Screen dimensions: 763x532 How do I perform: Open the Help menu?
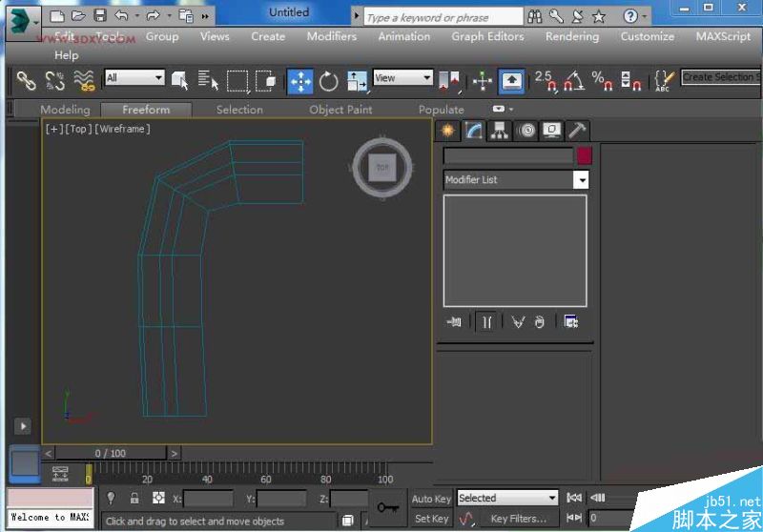click(66, 55)
